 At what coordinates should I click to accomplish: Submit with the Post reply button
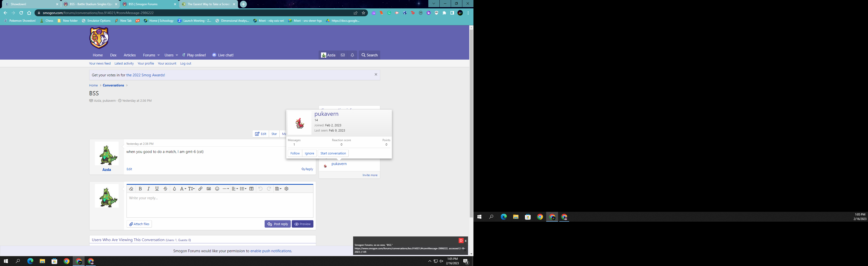point(278,224)
